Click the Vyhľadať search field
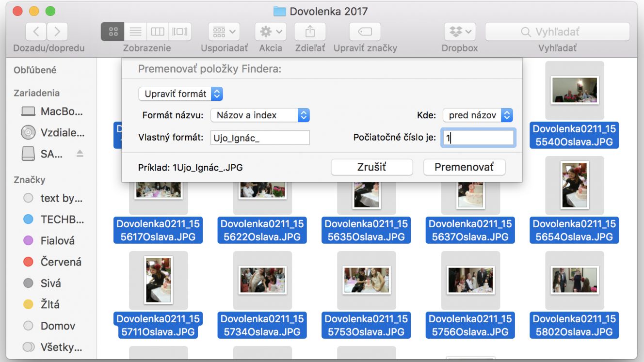 (557, 31)
